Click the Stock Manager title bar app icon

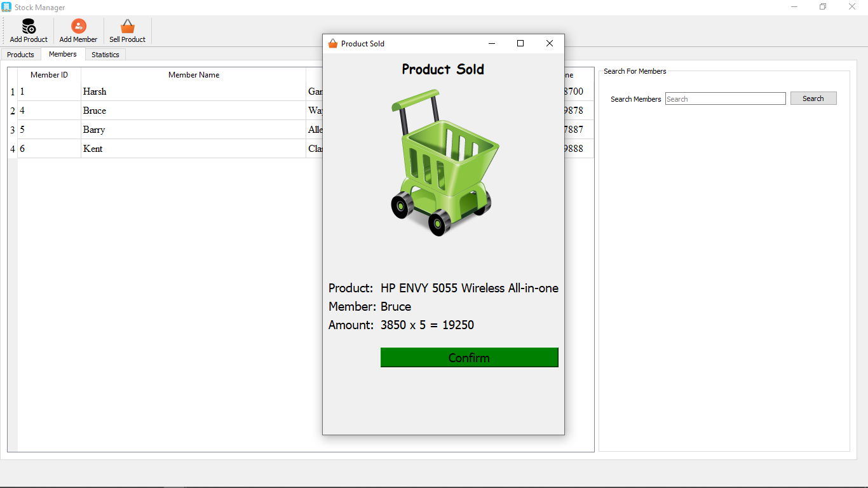tap(6, 7)
